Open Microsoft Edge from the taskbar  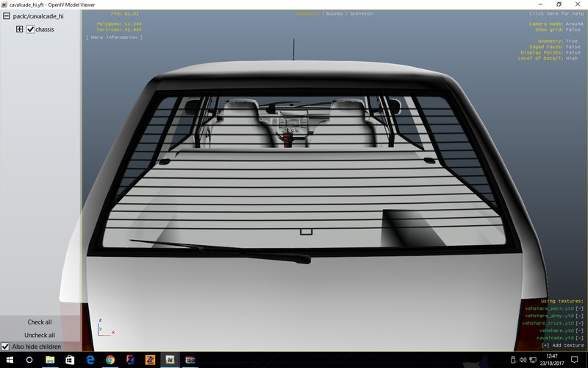[90, 360]
